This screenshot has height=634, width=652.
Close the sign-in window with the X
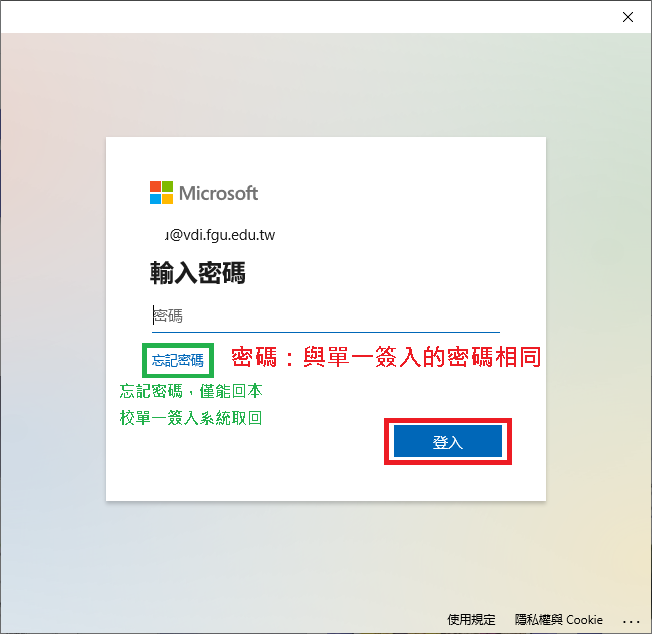click(627, 17)
